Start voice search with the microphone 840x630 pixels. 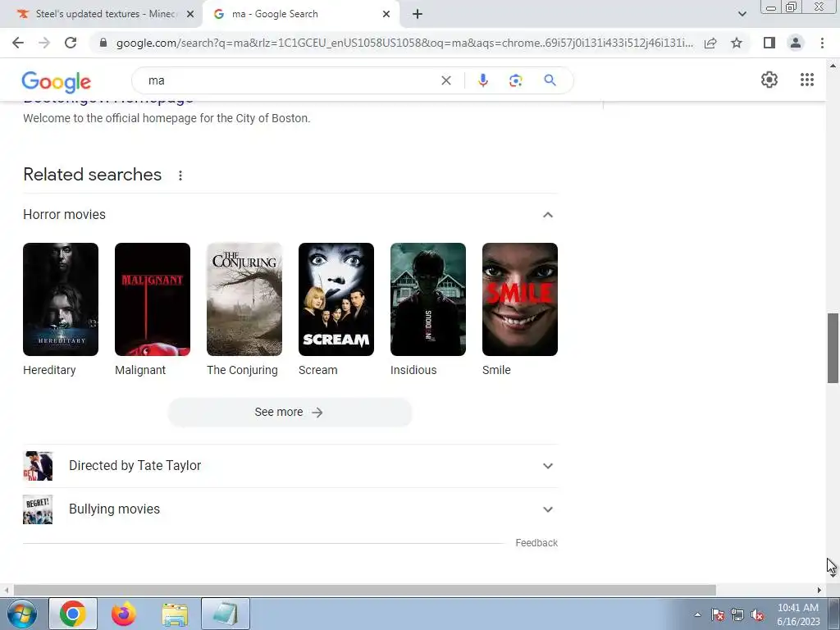tap(482, 80)
